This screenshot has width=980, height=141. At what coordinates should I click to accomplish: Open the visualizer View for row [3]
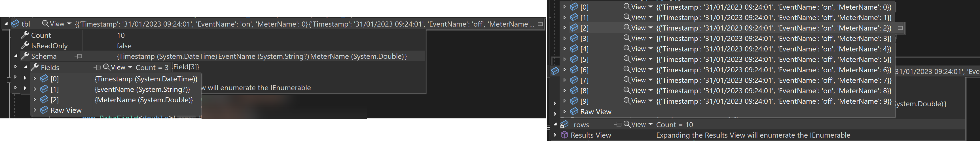[634, 38]
